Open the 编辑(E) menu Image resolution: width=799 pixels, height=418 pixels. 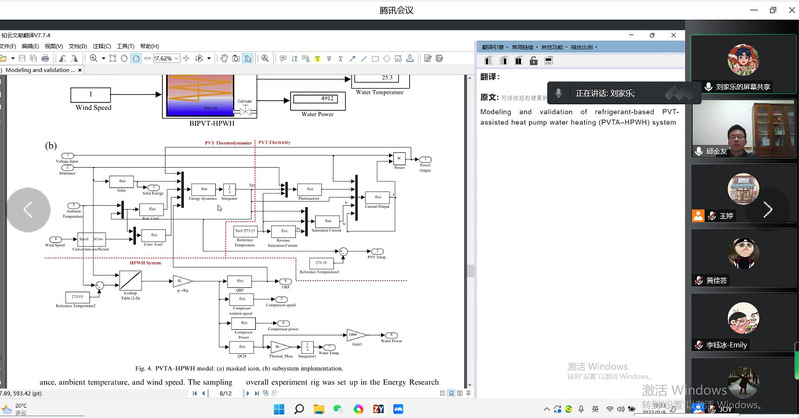(30, 46)
